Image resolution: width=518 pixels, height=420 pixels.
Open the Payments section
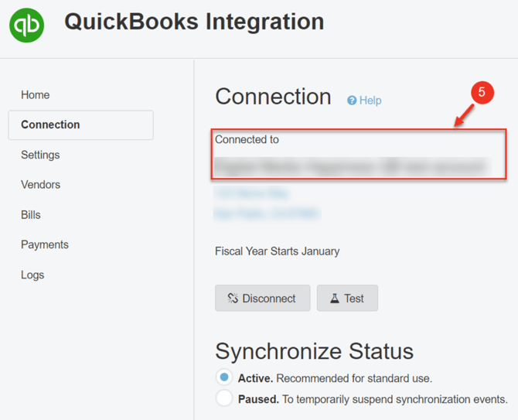click(x=45, y=244)
